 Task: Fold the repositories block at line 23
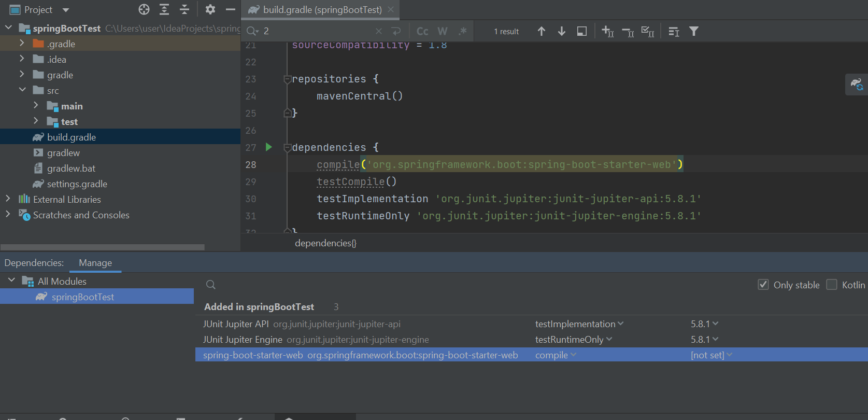(x=288, y=79)
